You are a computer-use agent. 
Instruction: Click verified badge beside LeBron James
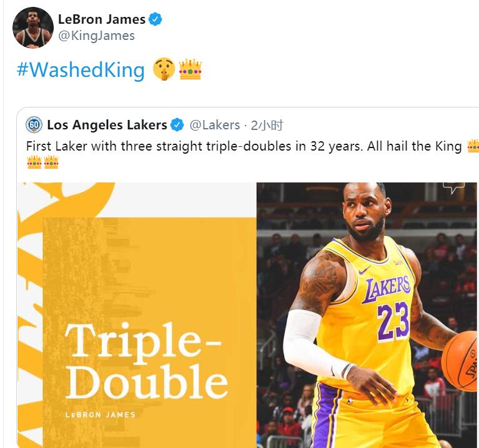[x=155, y=19]
